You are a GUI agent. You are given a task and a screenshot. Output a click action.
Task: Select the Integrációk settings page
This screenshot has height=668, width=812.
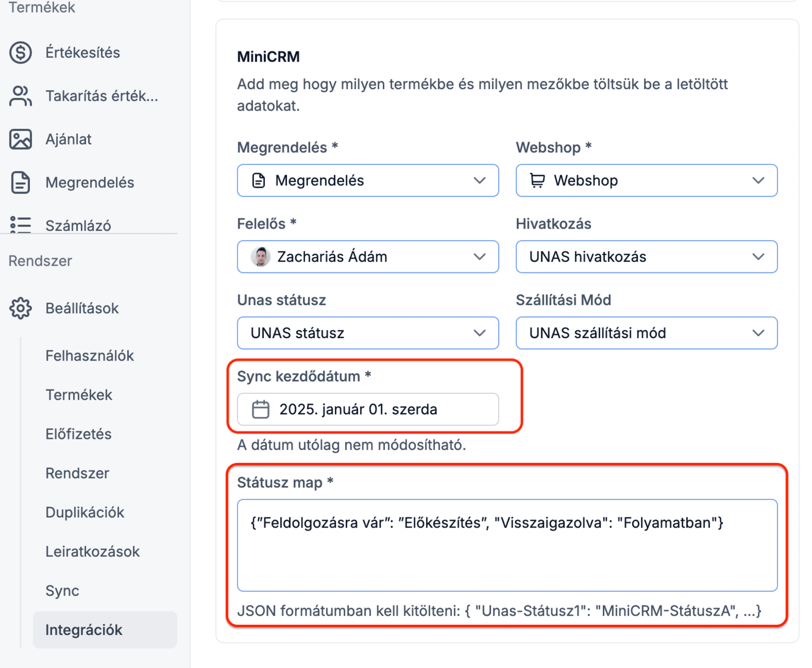pyautogui.click(x=105, y=630)
